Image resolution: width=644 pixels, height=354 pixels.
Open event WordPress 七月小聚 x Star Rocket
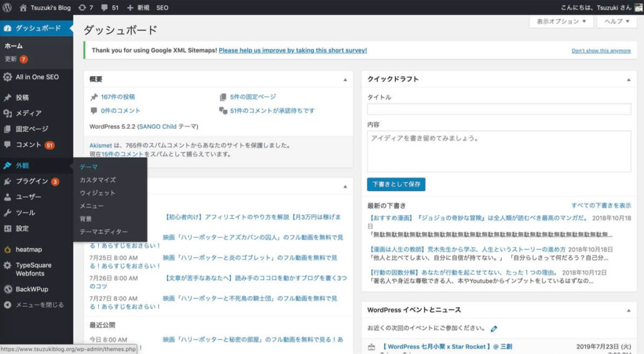click(447, 346)
